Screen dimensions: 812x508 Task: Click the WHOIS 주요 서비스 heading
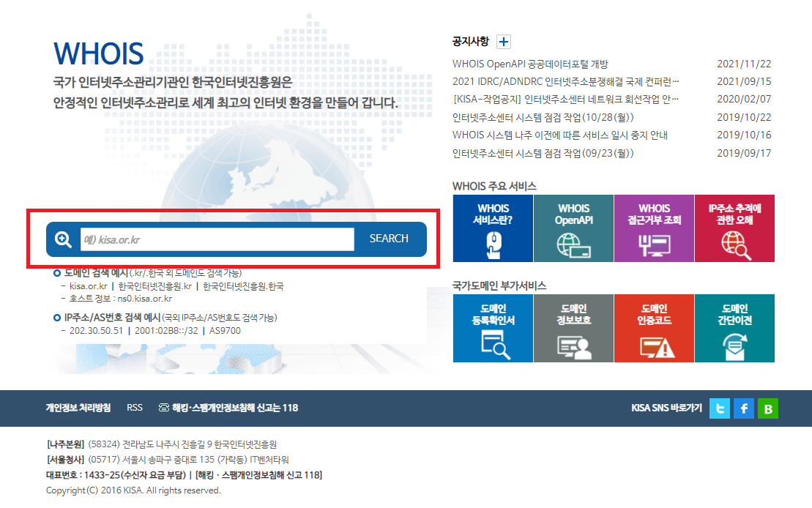pyautogui.click(x=494, y=187)
